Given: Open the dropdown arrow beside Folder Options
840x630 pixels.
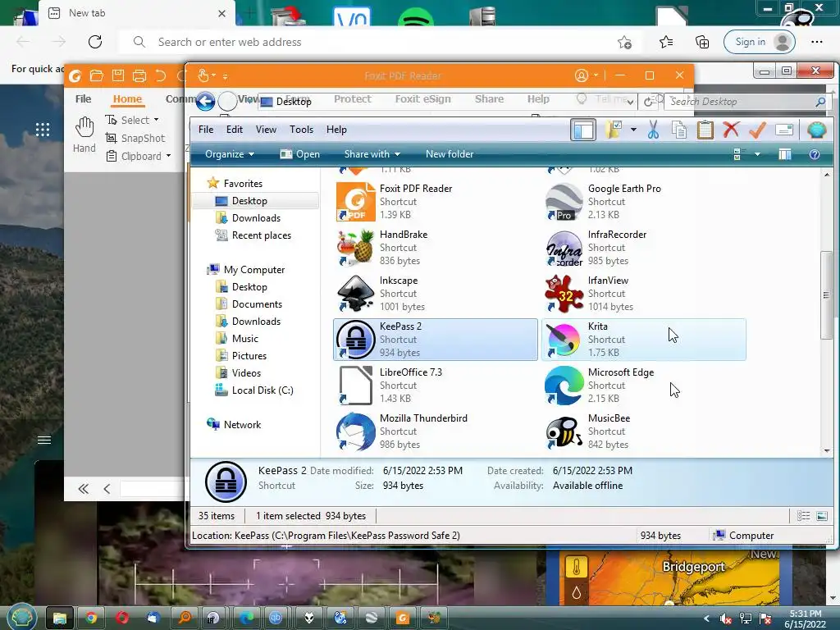Looking at the screenshot, I should click(x=633, y=130).
